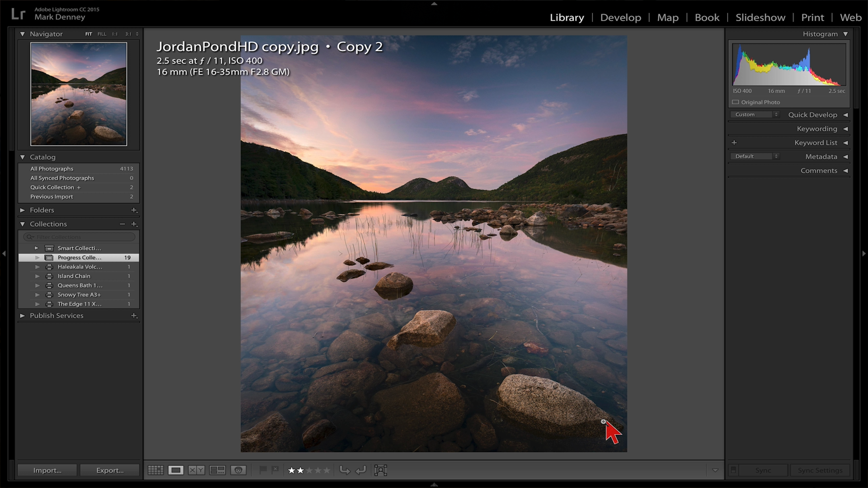Screen dimensions: 868x488
Task: Enable the Original Photo checkbox
Action: [x=735, y=102]
